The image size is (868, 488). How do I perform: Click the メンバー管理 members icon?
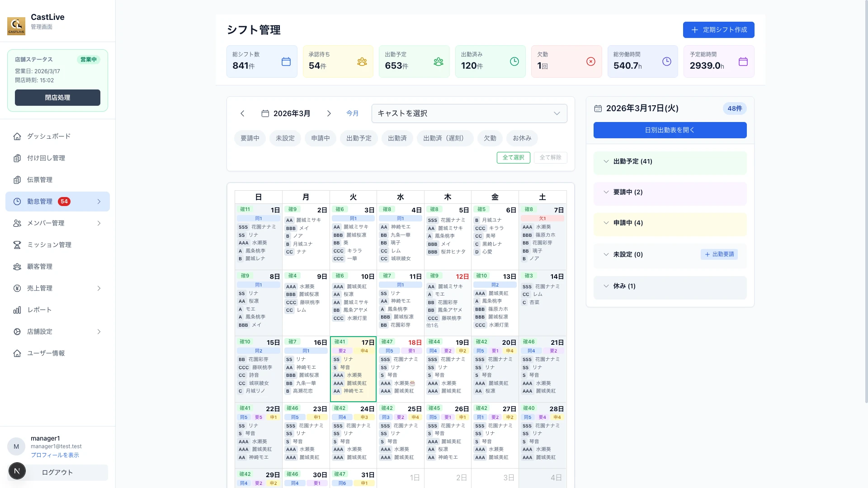click(x=17, y=223)
